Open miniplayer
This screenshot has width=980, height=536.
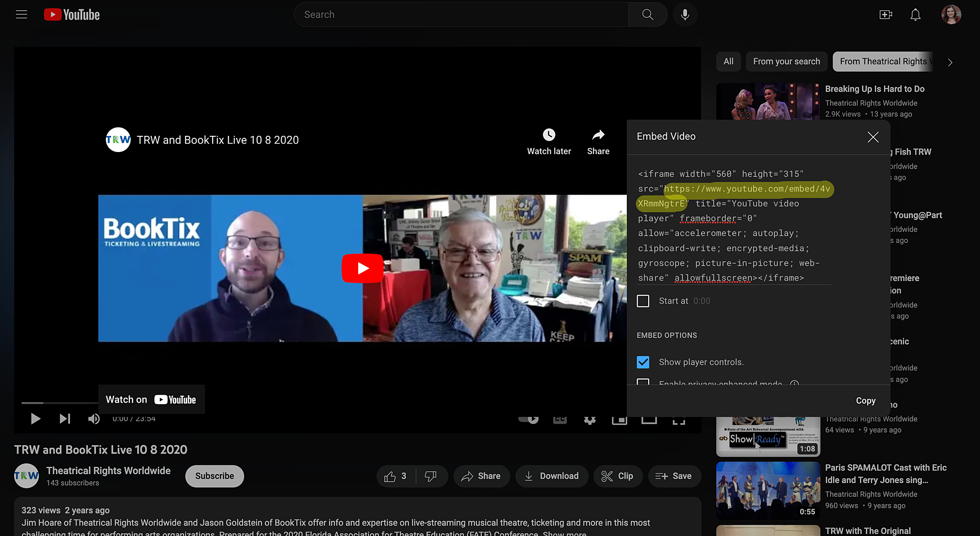(619, 420)
